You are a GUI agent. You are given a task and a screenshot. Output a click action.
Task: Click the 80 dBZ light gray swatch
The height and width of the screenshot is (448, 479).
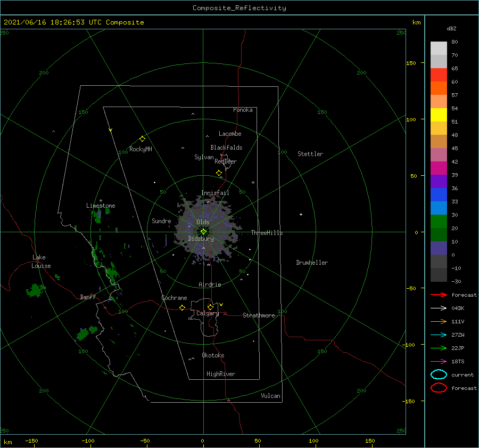pyautogui.click(x=439, y=48)
